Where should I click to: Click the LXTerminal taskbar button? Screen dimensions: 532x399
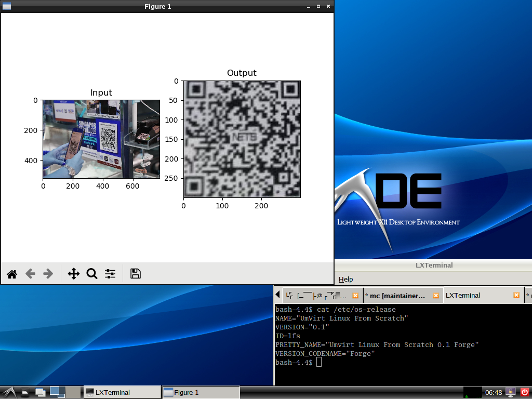[122, 392]
